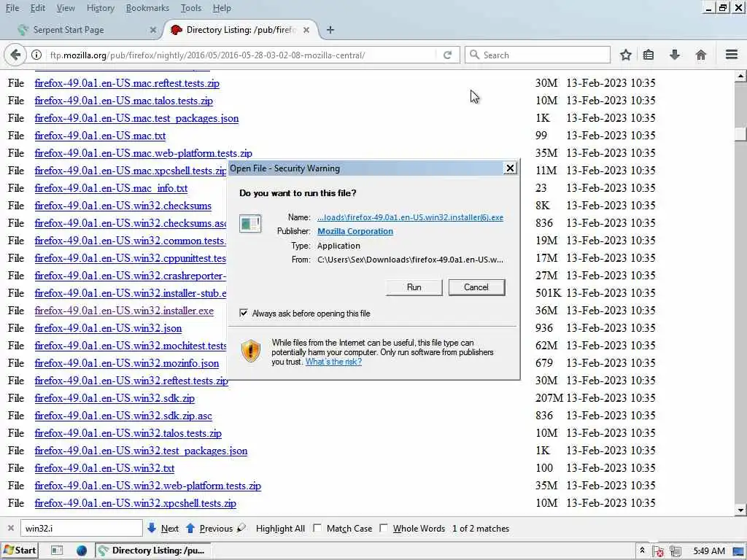Close the Serpent Start Page tab
747x560 pixels.
(x=153, y=30)
